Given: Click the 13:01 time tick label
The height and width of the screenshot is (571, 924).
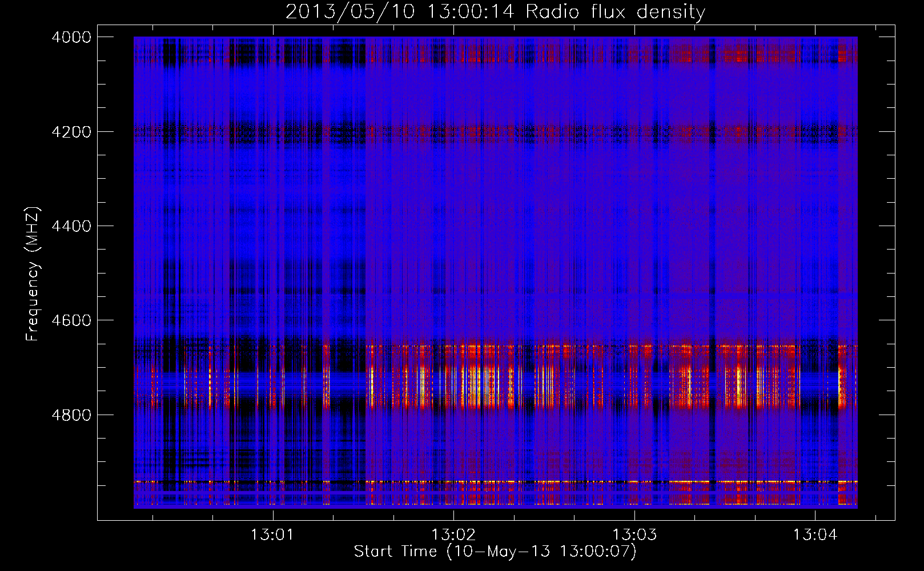Looking at the screenshot, I should click(x=272, y=535).
